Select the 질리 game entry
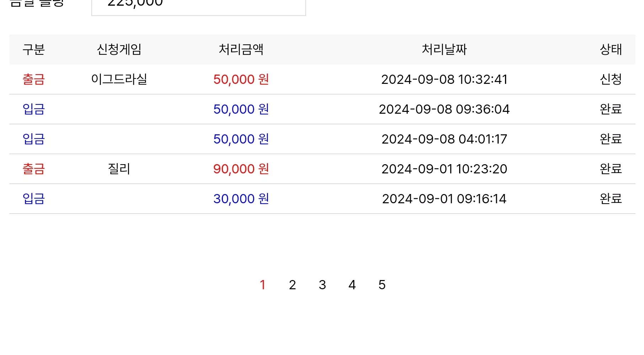Screen dimensions: 644x355 (x=119, y=169)
